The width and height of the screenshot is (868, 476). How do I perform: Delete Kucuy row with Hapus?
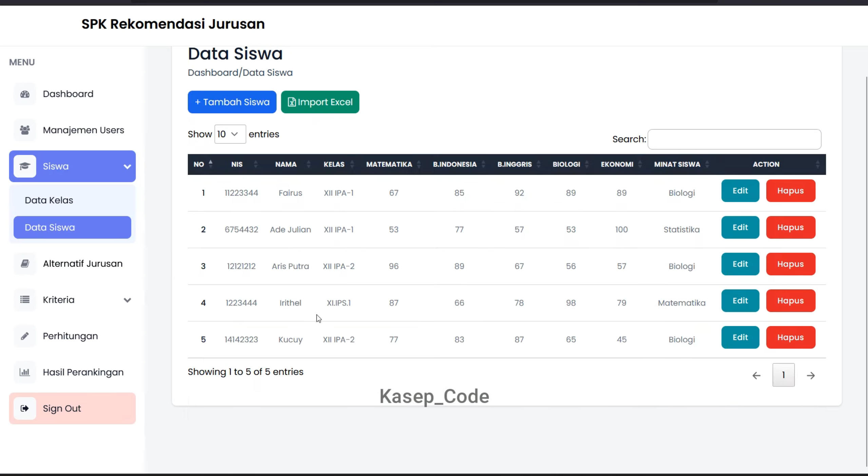(791, 337)
